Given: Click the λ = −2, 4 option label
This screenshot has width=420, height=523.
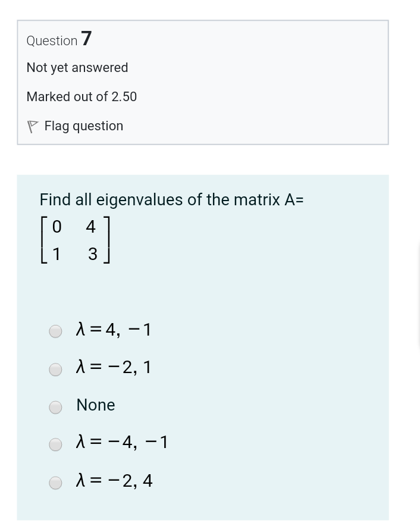Looking at the screenshot, I should pyautogui.click(x=113, y=480).
